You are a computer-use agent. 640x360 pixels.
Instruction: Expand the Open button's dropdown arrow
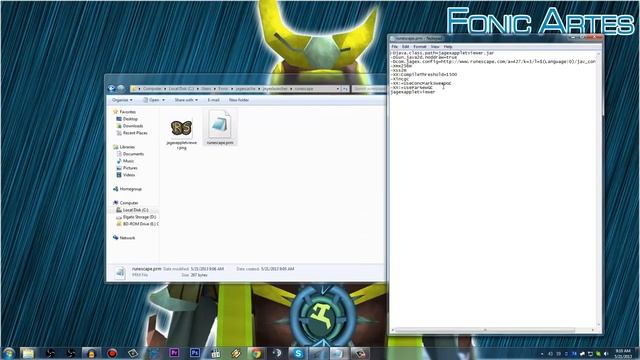[164, 100]
